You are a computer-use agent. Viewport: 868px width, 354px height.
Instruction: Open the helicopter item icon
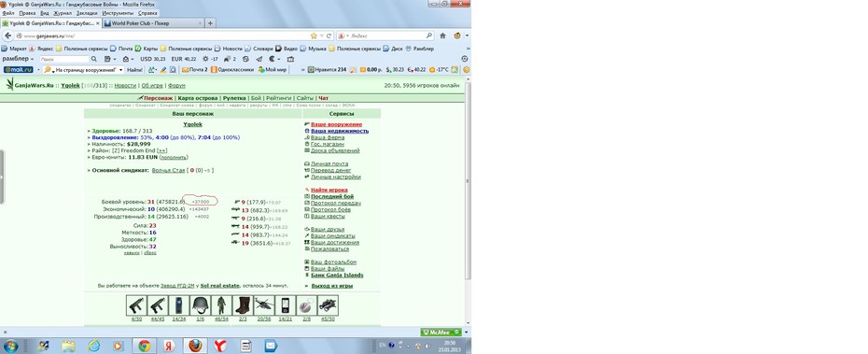(x=263, y=305)
